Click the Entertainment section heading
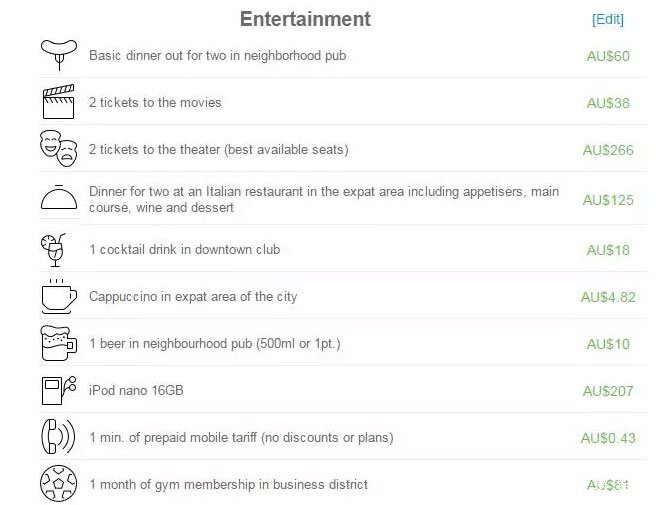 [x=305, y=19]
